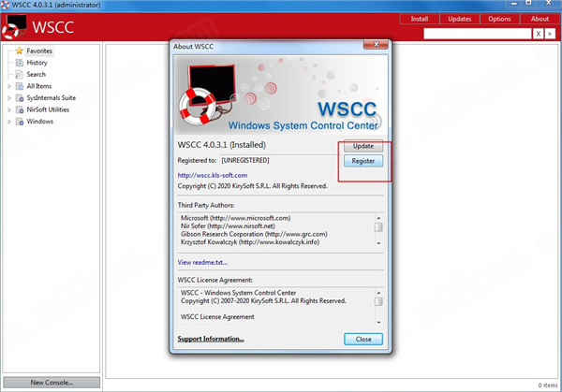Click the WSCC 4.0.3.1 (Installed) version text

click(222, 145)
